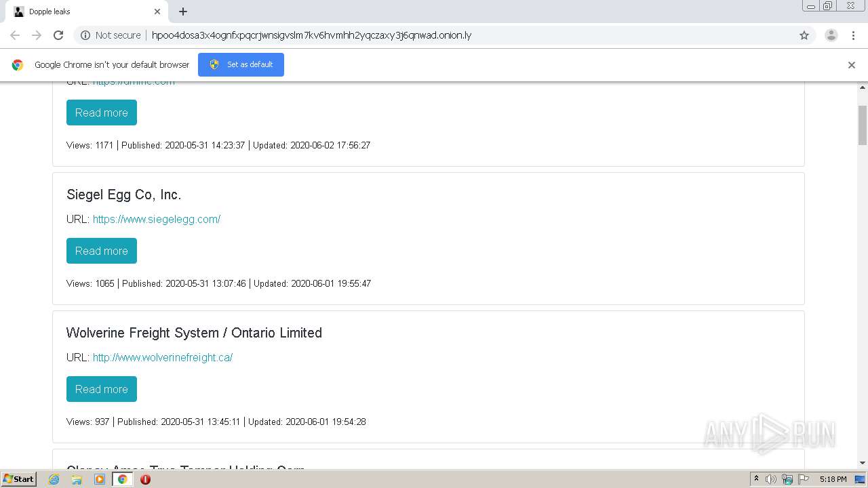
Task: Reload the current page
Action: (x=58, y=35)
